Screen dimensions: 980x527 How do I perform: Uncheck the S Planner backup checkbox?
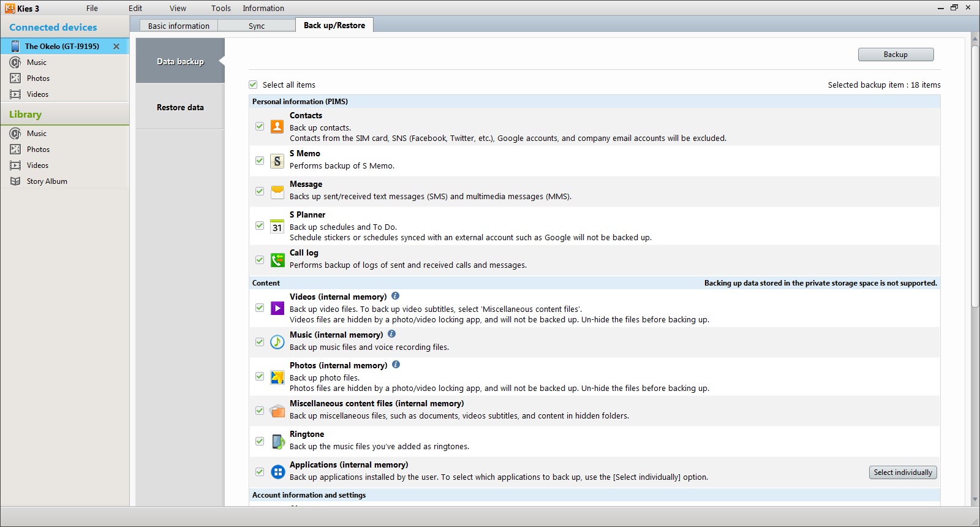(260, 226)
